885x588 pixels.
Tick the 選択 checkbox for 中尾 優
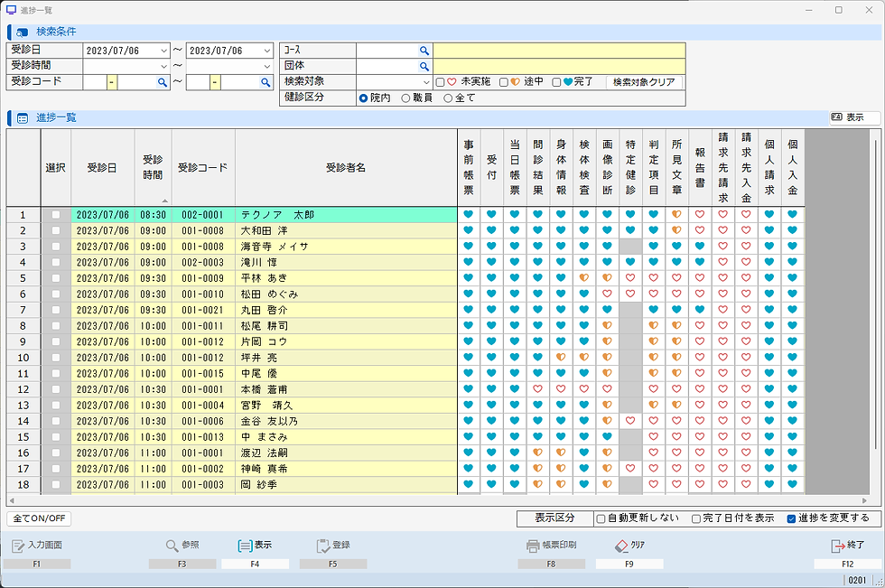point(55,373)
